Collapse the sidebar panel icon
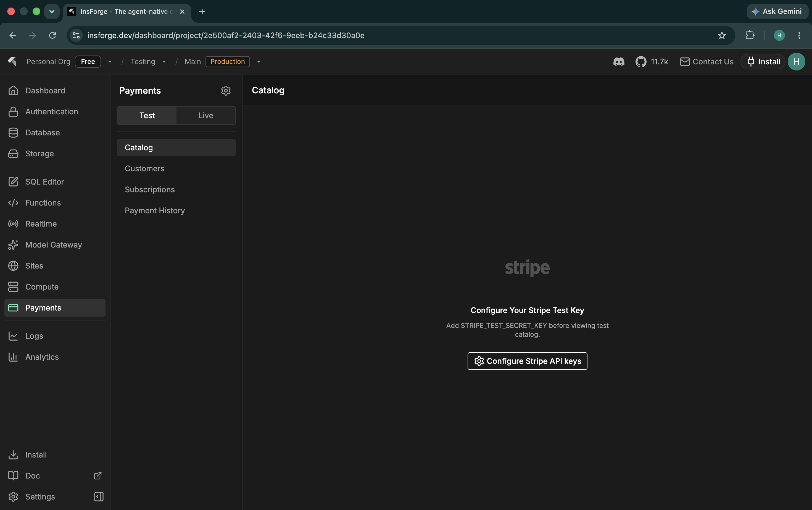 (x=99, y=496)
